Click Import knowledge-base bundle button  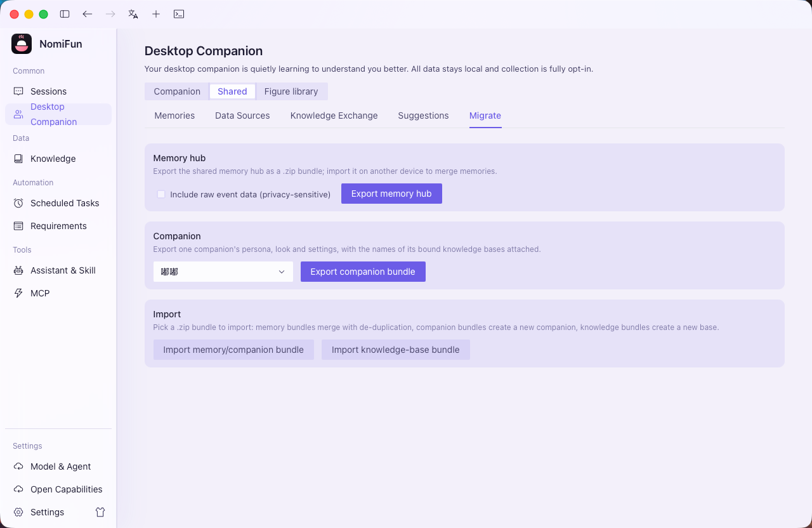point(396,350)
